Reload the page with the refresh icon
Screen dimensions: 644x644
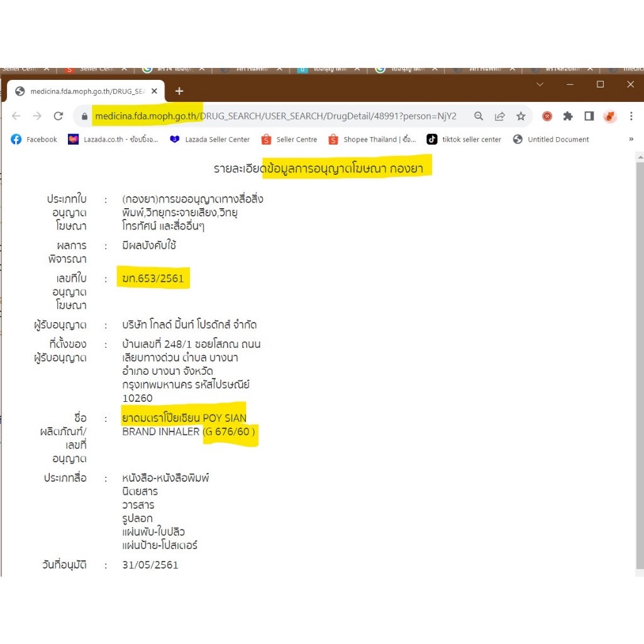click(x=58, y=116)
